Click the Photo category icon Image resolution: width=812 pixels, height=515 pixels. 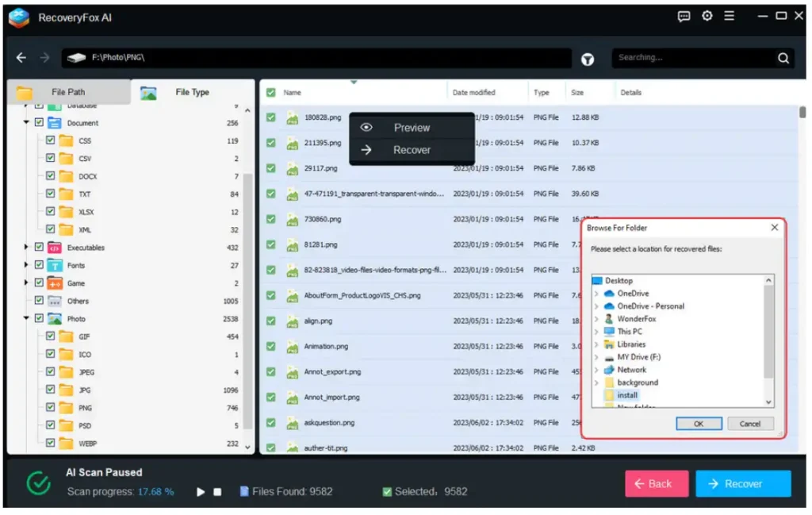[55, 319]
